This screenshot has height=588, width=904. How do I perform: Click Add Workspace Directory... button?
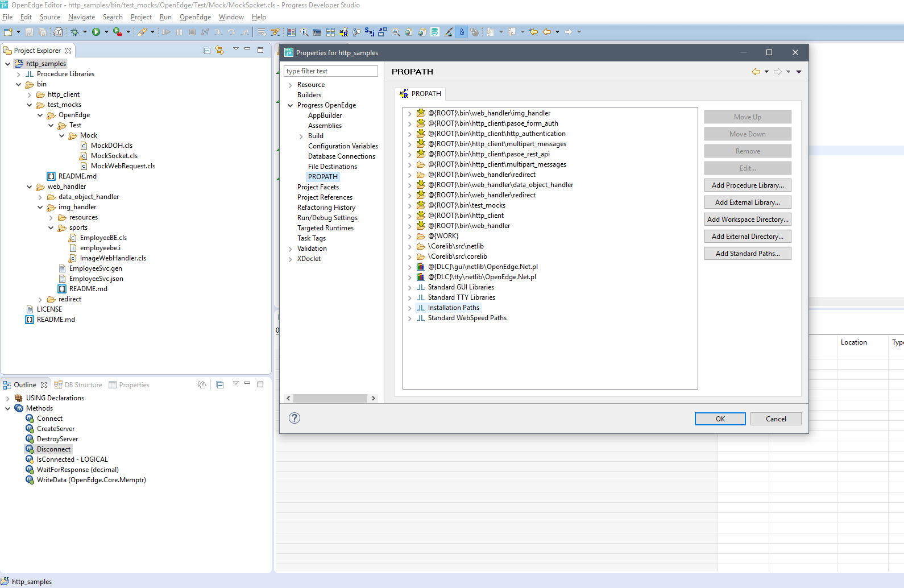(748, 220)
